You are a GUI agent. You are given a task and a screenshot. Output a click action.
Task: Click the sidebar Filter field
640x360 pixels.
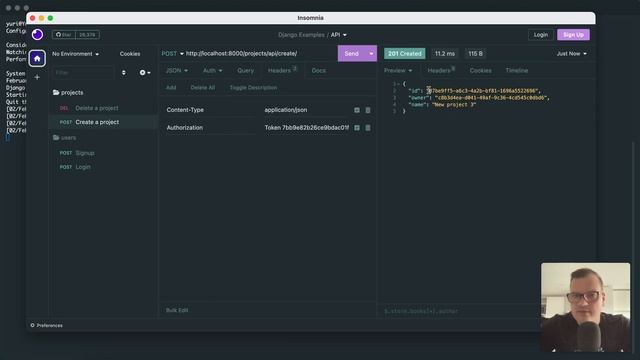(x=84, y=73)
